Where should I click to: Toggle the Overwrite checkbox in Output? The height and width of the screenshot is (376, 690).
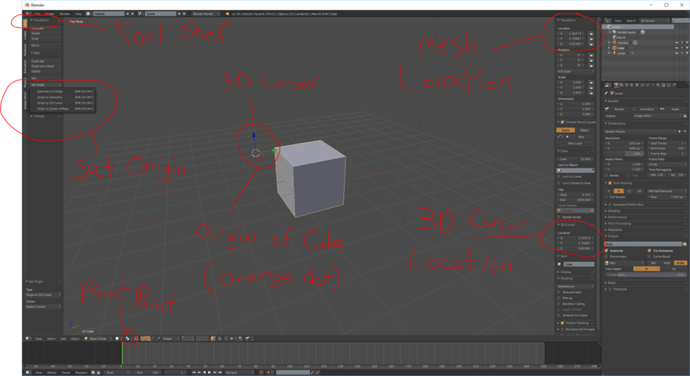[x=607, y=251]
